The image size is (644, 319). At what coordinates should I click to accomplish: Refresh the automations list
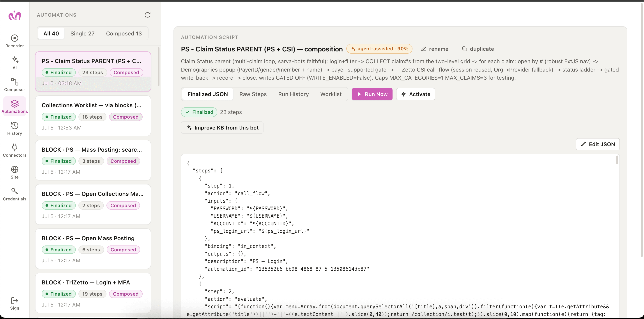point(147,15)
